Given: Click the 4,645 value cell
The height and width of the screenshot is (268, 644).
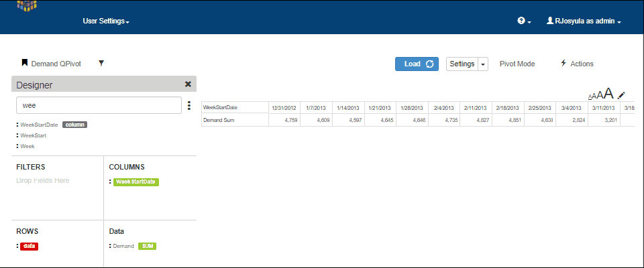Looking at the screenshot, I should [x=380, y=120].
